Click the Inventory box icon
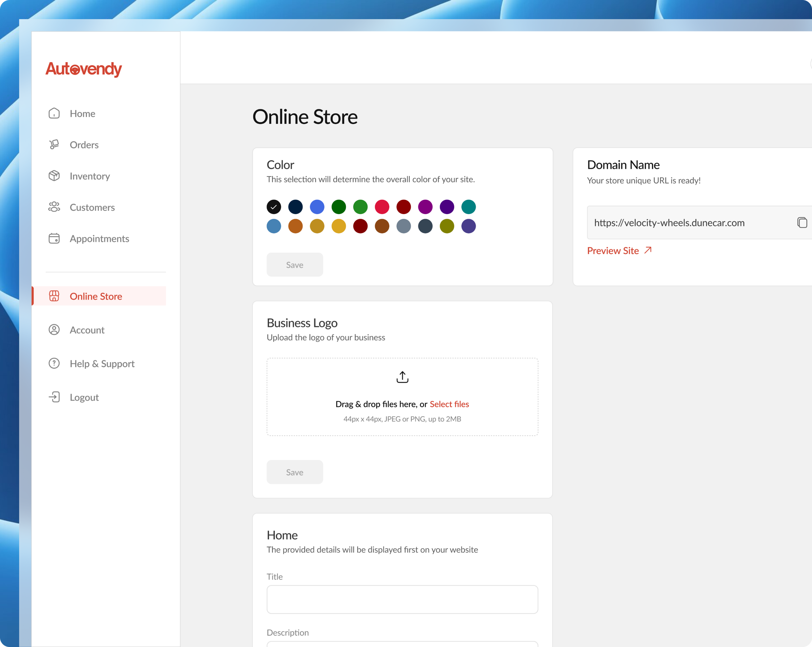The height and width of the screenshot is (647, 812). 54,176
